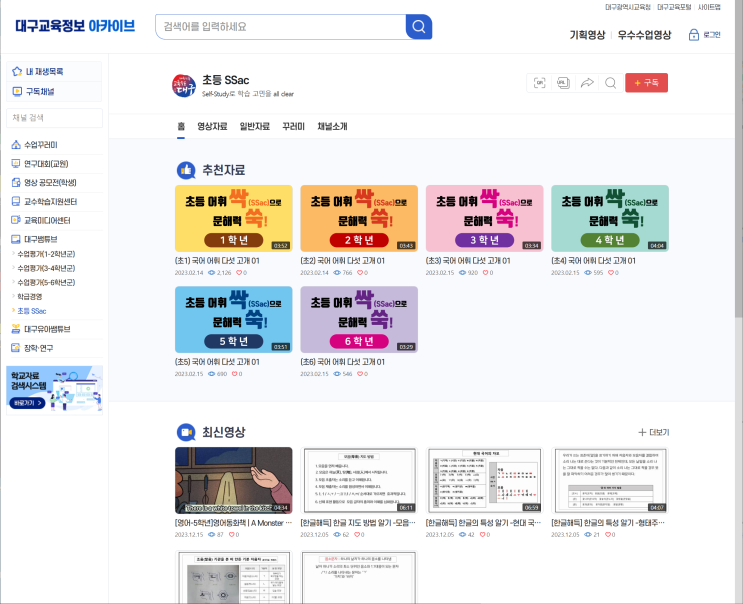Click the blue search magnifier button
This screenshot has height=604, width=743.
coord(419,27)
